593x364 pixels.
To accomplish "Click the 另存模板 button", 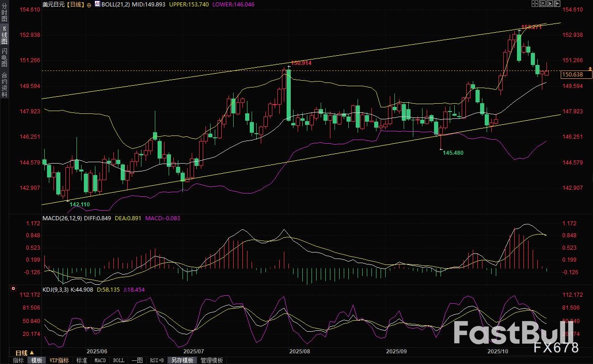I will point(182,360).
